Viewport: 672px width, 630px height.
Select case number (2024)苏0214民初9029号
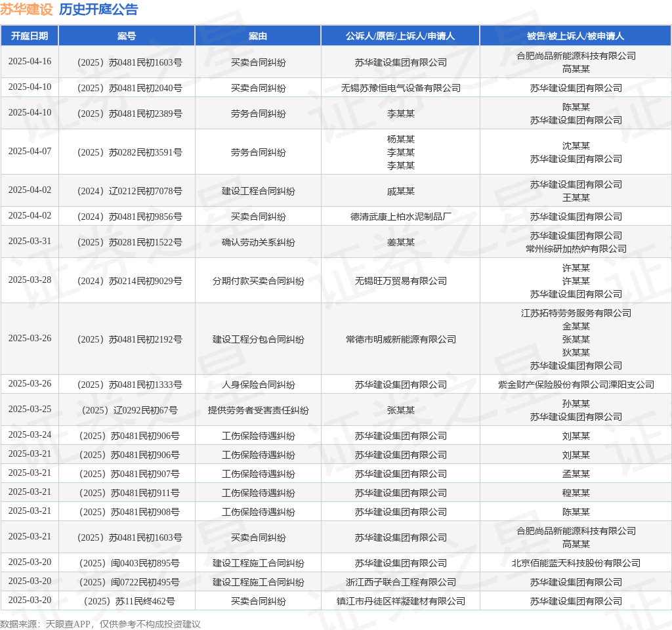click(x=129, y=281)
